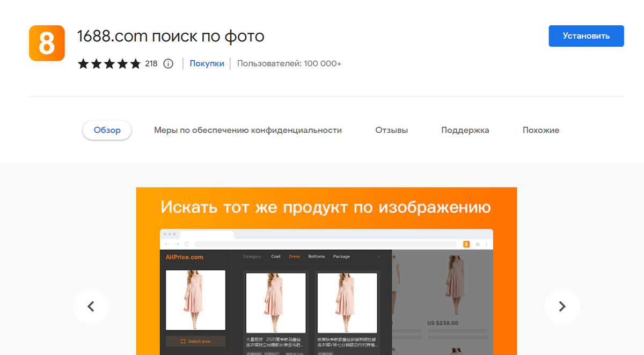
Task: Open the Поддержка tab
Action: 465,130
